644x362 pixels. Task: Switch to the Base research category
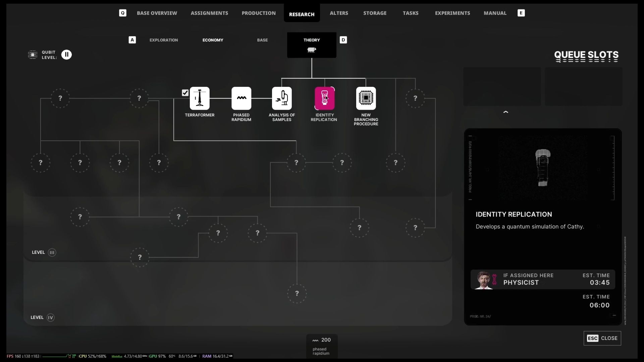click(262, 40)
